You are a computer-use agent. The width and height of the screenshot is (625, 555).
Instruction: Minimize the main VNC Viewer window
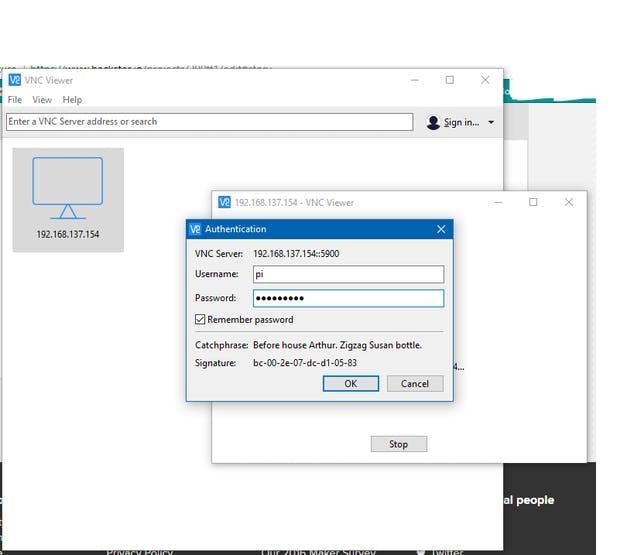click(415, 80)
